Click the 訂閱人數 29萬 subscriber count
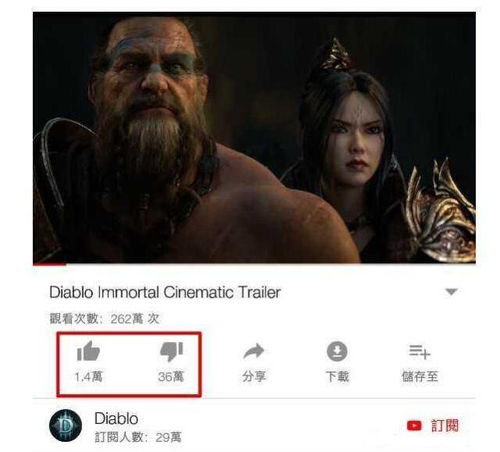This screenshot has height=452, width=500. [138, 437]
